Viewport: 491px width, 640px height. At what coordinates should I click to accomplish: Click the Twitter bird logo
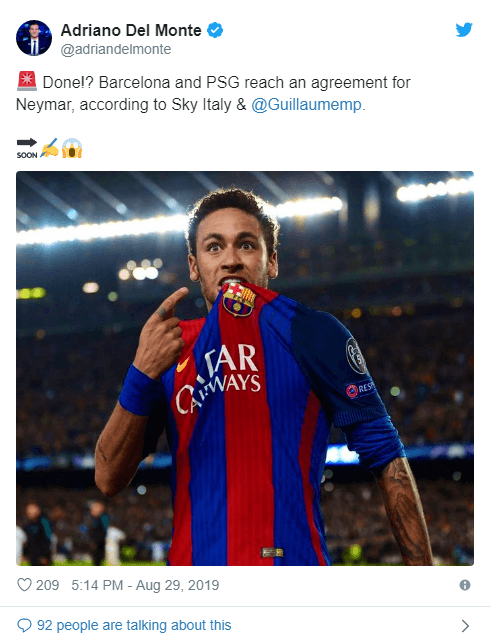(x=464, y=30)
